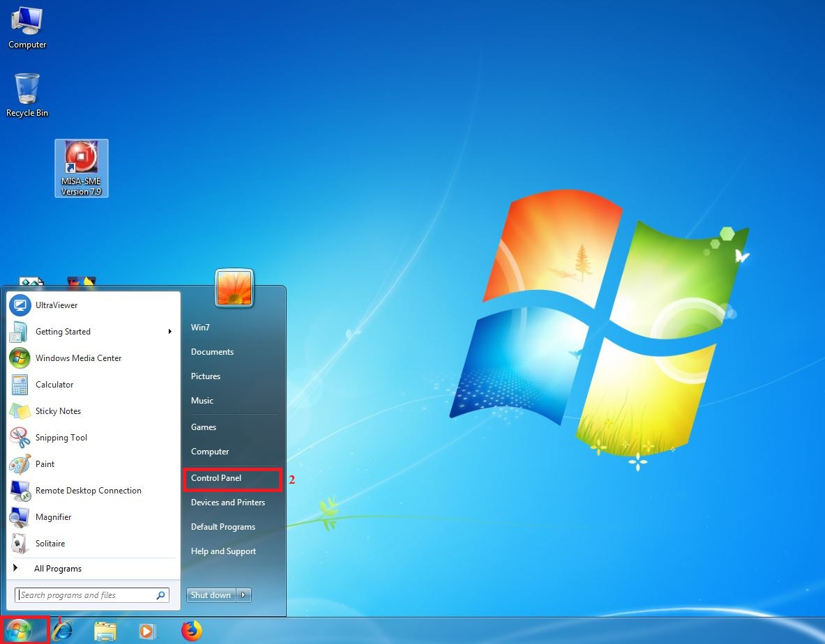825x644 pixels.
Task: Click the Sticky Notes icon
Action: coord(20,411)
